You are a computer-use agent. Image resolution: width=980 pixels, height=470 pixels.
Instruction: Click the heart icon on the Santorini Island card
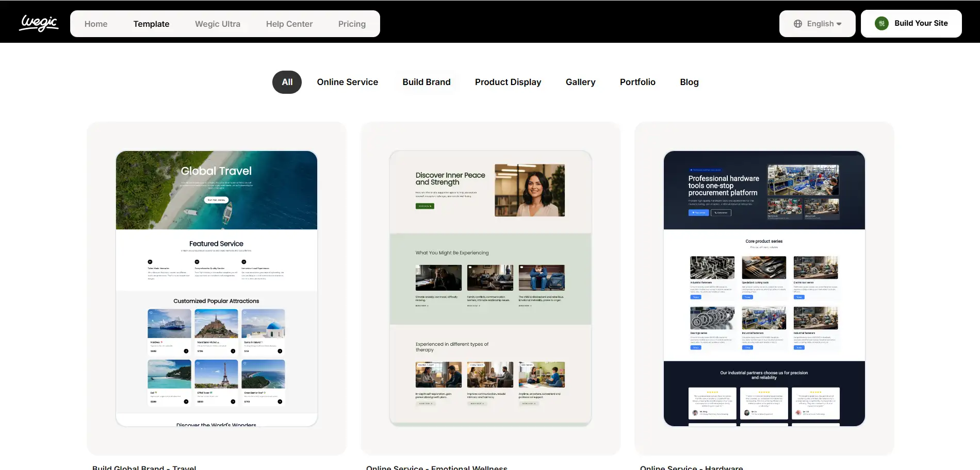click(244, 313)
